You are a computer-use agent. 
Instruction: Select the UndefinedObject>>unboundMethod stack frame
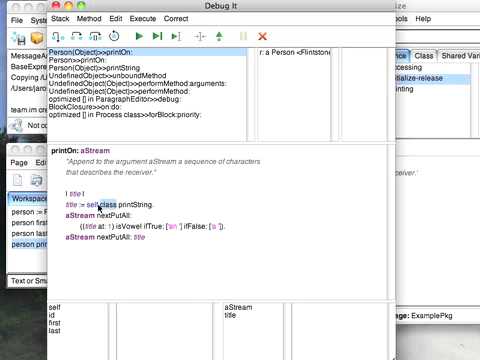[x=147, y=76]
